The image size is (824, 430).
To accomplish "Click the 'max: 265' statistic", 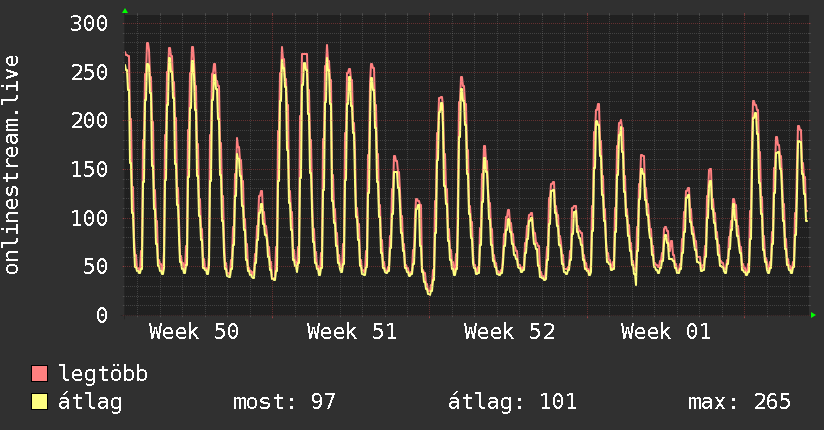I will [739, 402].
